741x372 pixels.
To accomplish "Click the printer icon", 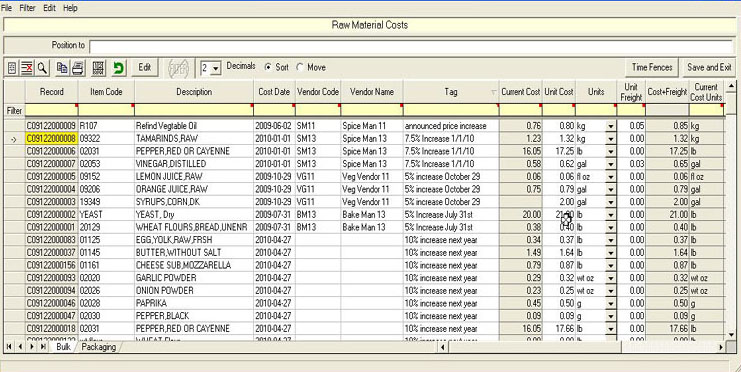I will 78,68.
